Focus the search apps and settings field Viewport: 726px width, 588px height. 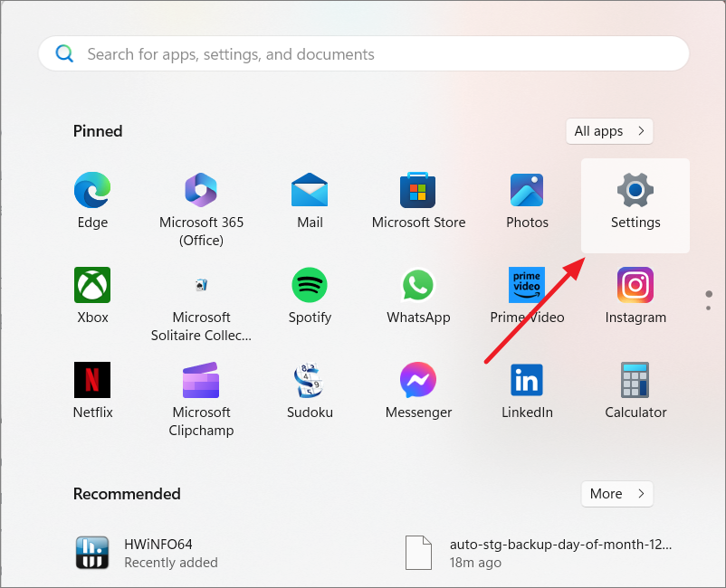364,53
